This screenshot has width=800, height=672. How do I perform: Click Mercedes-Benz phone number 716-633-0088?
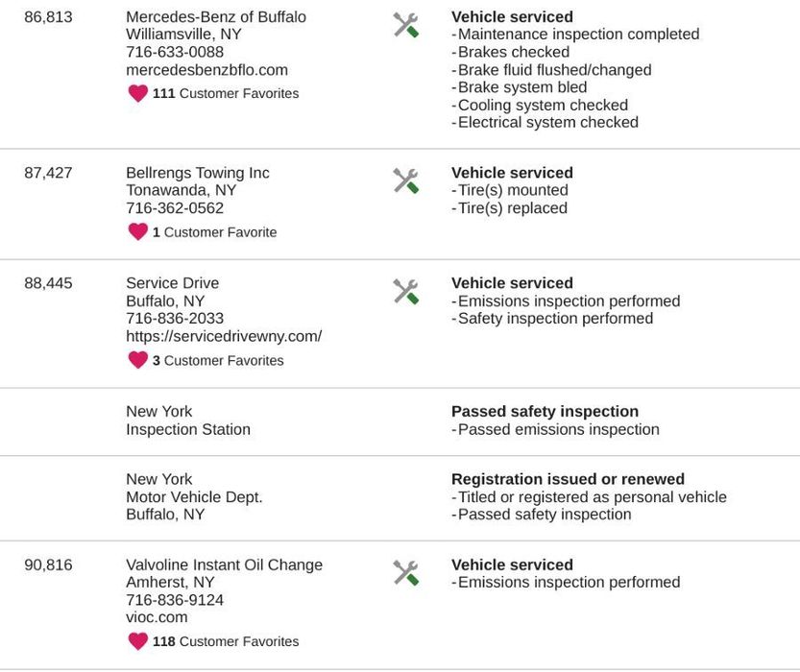coord(175,52)
